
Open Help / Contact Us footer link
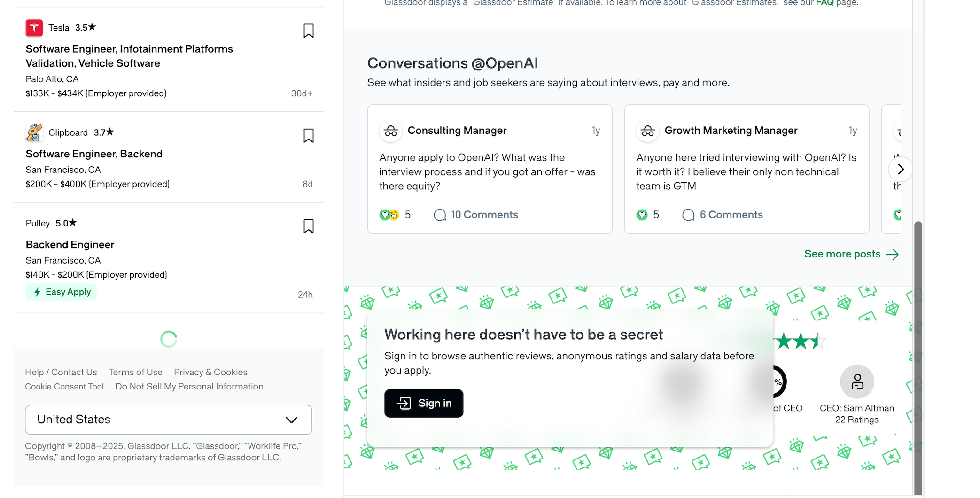[61, 372]
